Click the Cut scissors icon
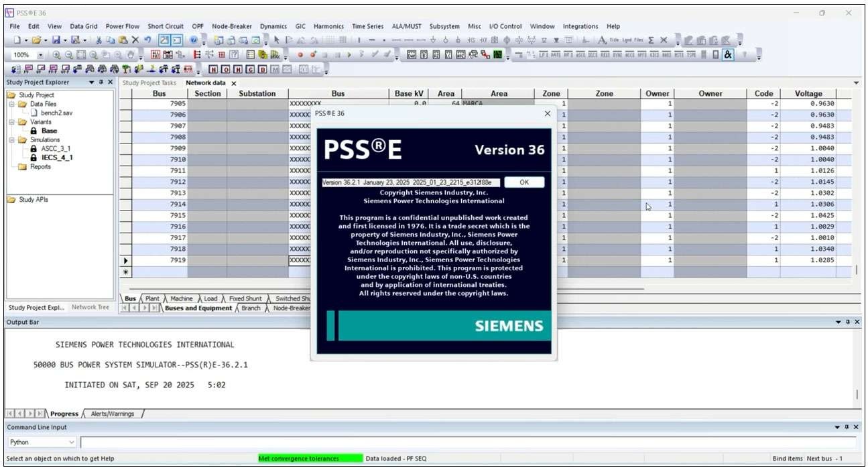 click(99, 40)
